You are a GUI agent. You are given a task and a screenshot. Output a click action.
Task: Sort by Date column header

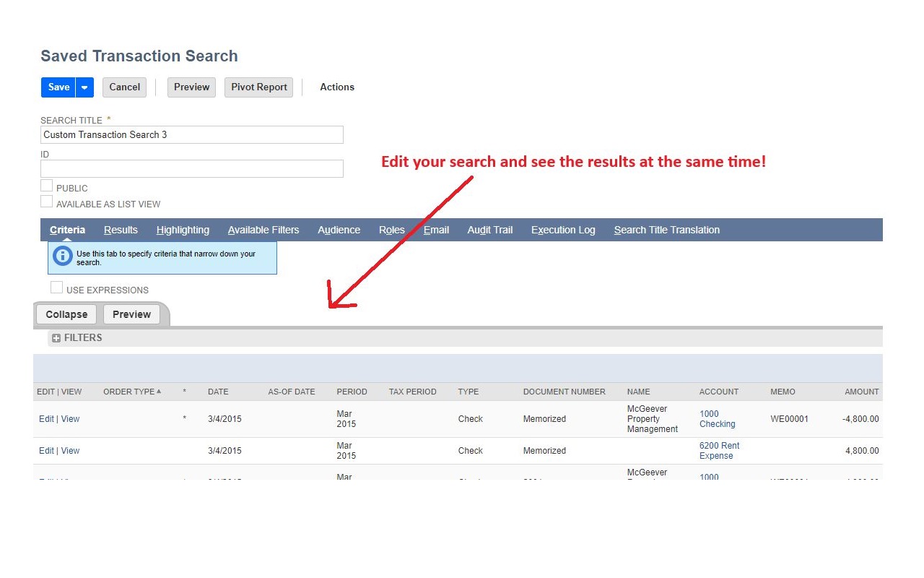(x=218, y=392)
